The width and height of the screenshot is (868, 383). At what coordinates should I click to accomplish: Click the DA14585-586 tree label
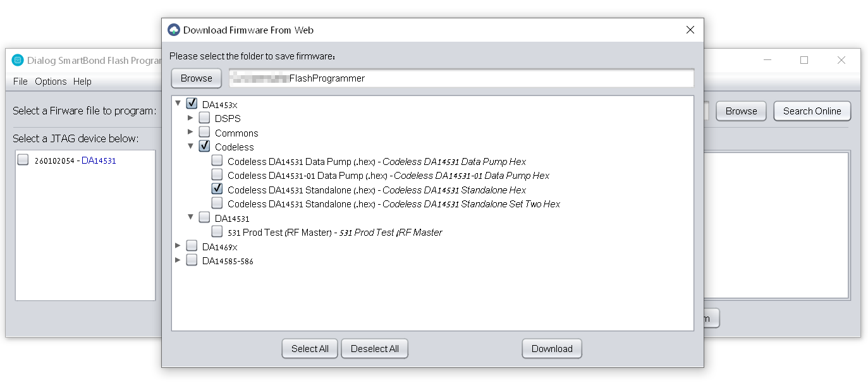[228, 261]
